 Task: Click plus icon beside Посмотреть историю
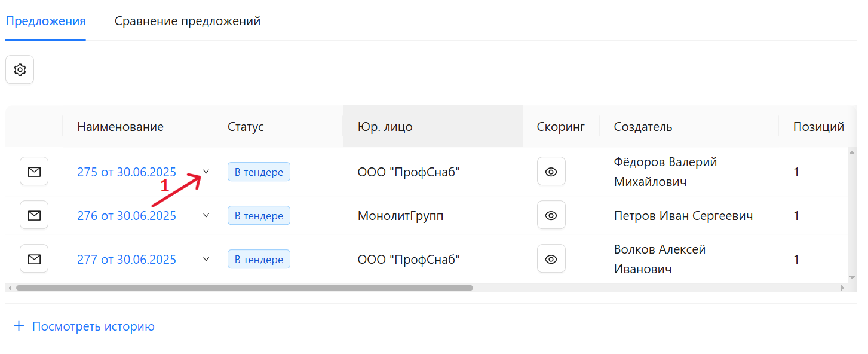click(x=19, y=326)
